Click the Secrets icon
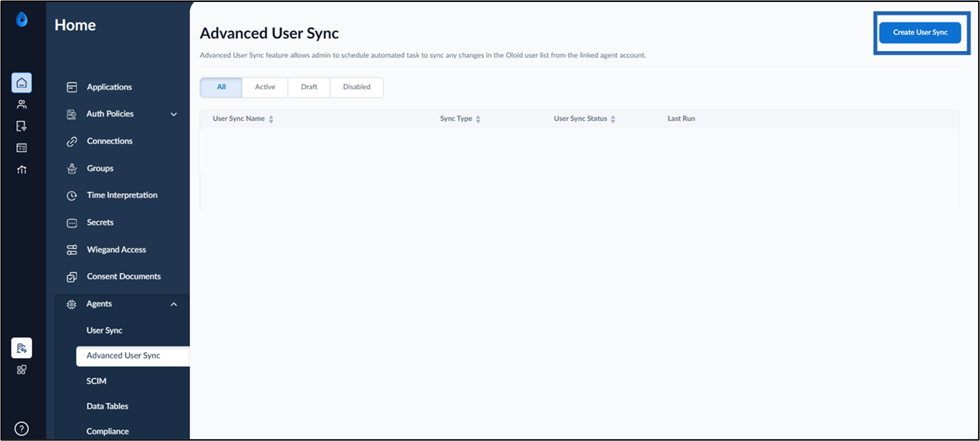980x441 pixels. [x=72, y=223]
